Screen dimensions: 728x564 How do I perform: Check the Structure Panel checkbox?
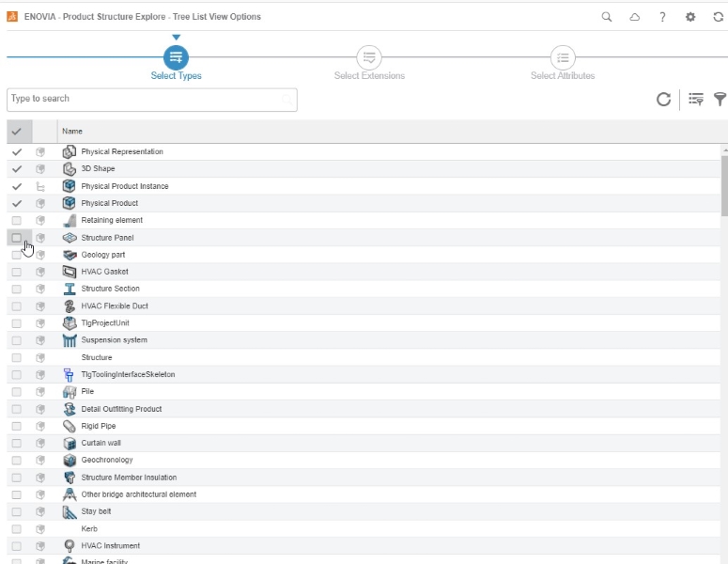[17, 238]
